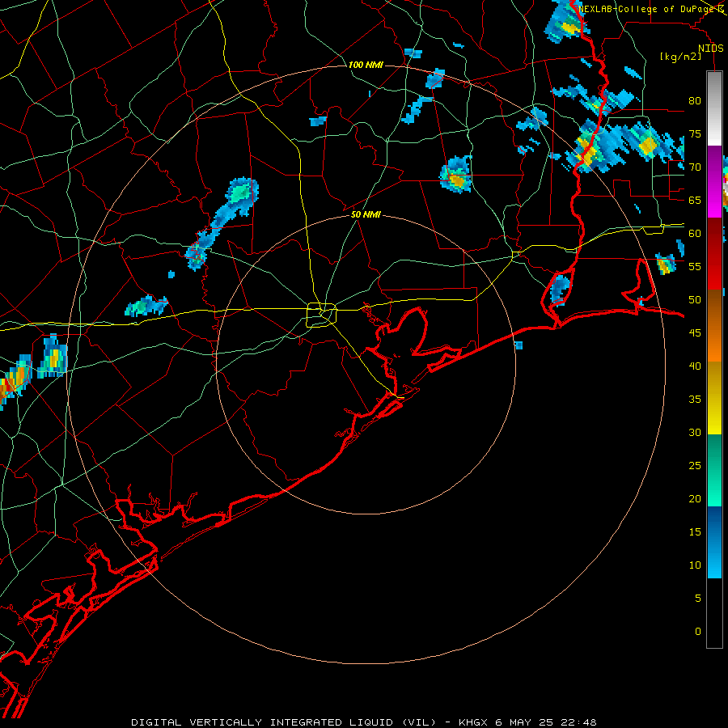
Task: Click the "60" value on the scale
Action: [695, 234]
